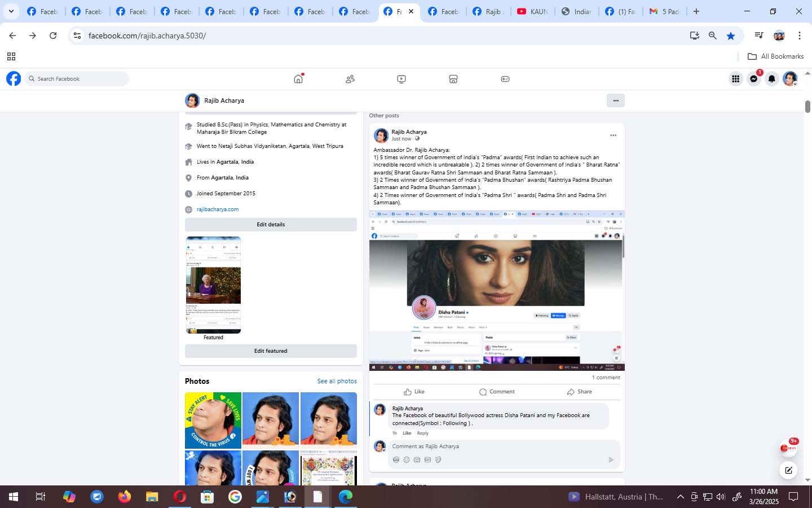Open the post's three-dot options menu
The image size is (812, 508).
tap(613, 135)
